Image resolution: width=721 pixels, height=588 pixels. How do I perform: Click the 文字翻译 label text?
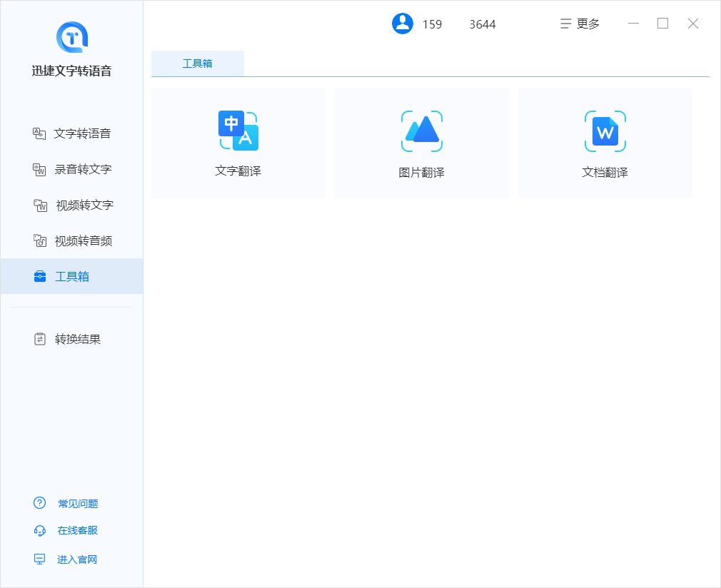point(238,171)
